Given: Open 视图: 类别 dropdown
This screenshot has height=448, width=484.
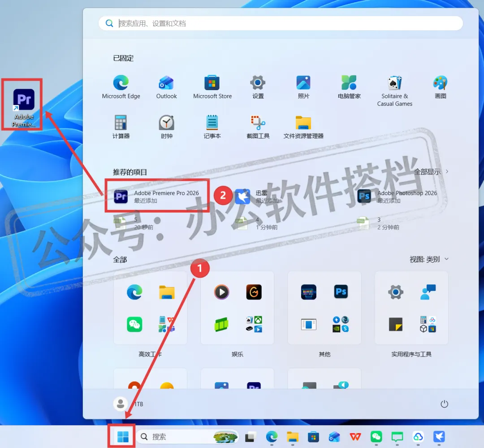Looking at the screenshot, I should coord(429,259).
